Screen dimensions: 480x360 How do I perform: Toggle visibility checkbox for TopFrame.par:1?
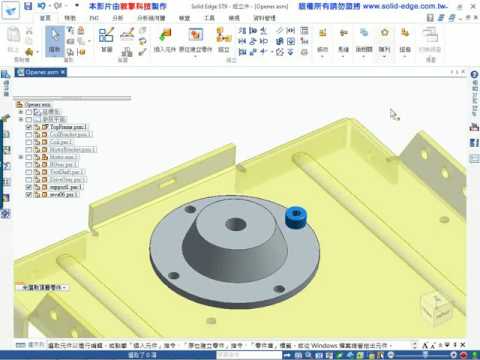[x=29, y=127]
